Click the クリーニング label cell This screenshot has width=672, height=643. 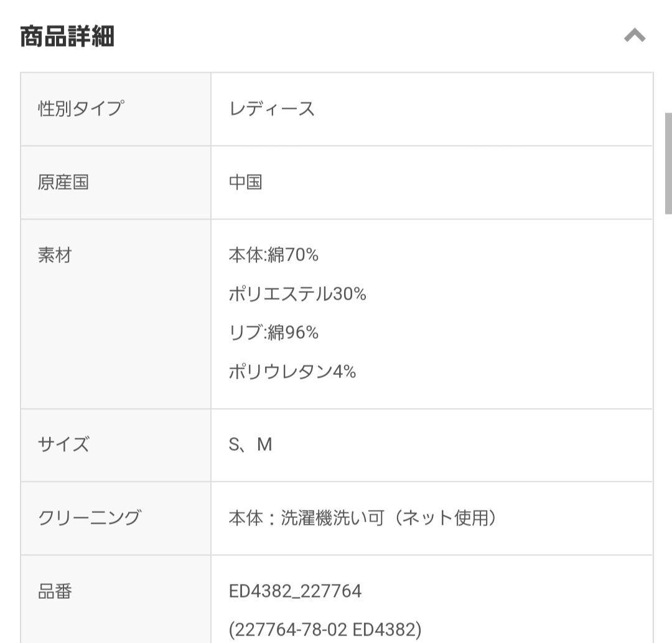coord(116,519)
